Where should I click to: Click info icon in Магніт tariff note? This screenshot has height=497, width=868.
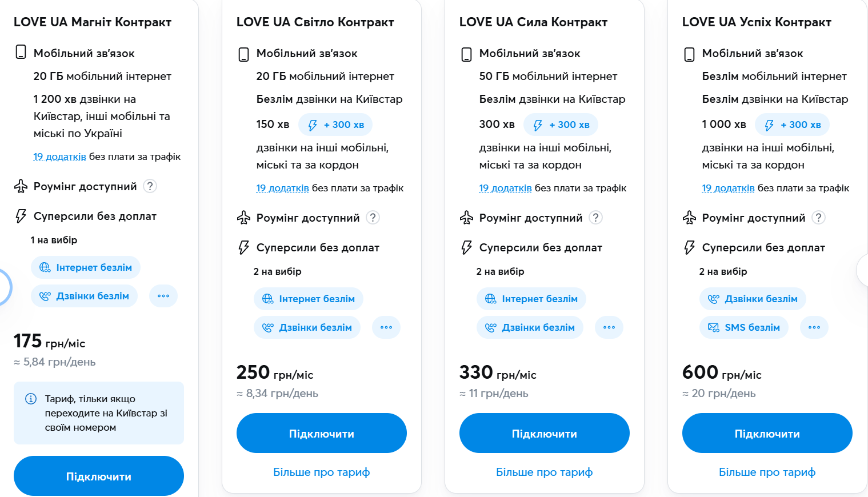pyautogui.click(x=31, y=399)
